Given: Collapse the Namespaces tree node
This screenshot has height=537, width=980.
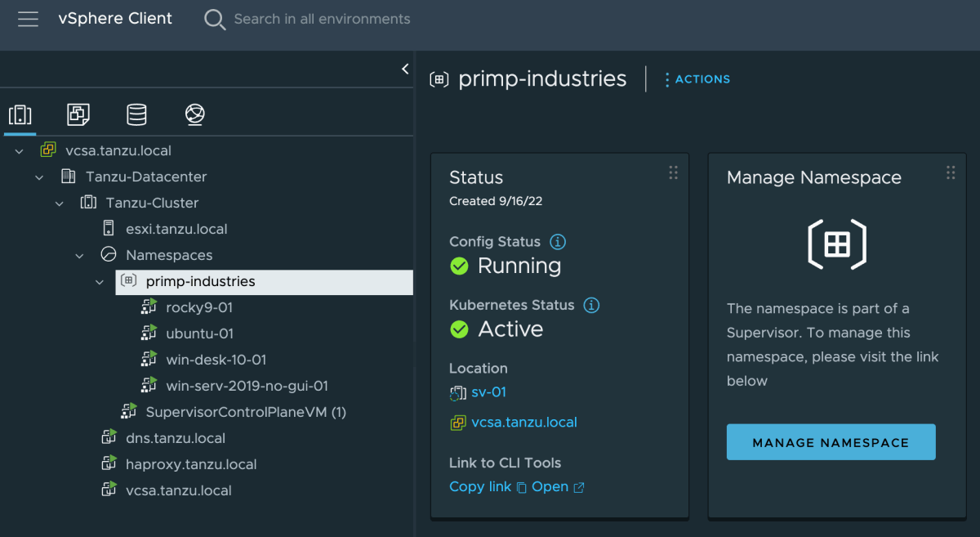Looking at the screenshot, I should [x=79, y=256].
